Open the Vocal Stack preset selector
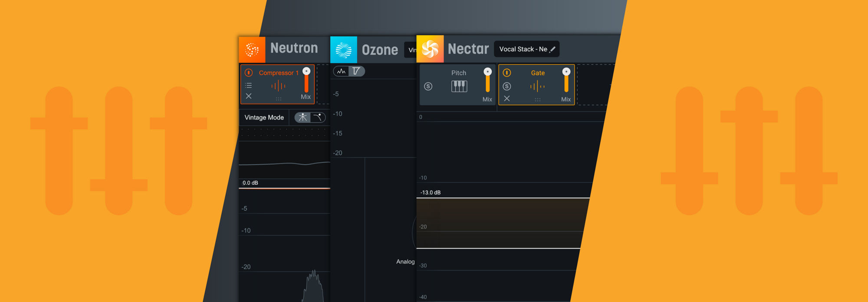 (x=523, y=49)
